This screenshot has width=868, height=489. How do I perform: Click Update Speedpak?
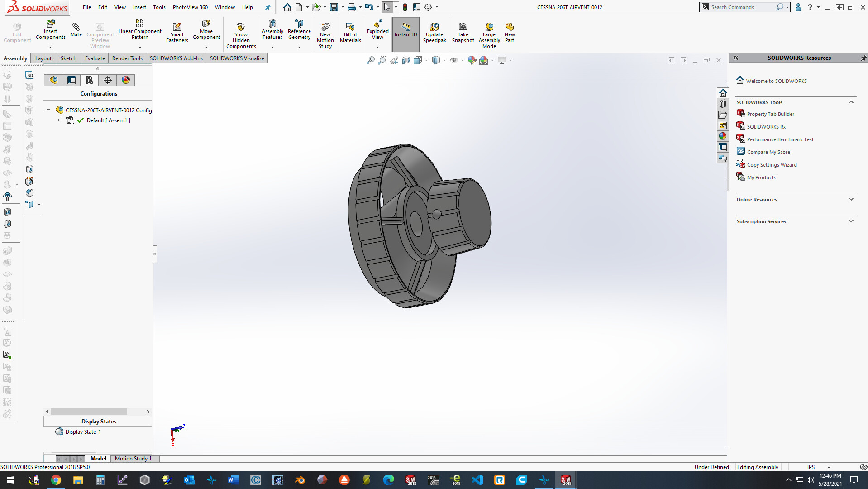point(434,33)
